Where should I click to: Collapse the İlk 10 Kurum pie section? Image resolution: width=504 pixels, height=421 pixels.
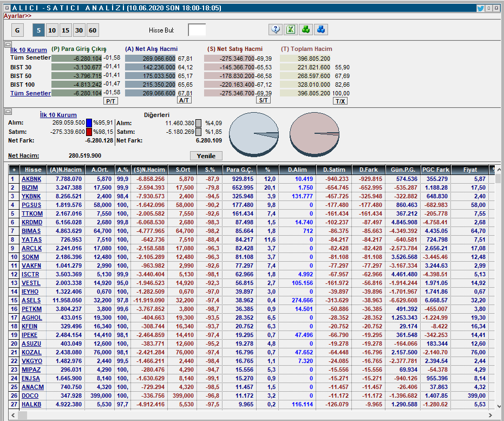pos(8,112)
